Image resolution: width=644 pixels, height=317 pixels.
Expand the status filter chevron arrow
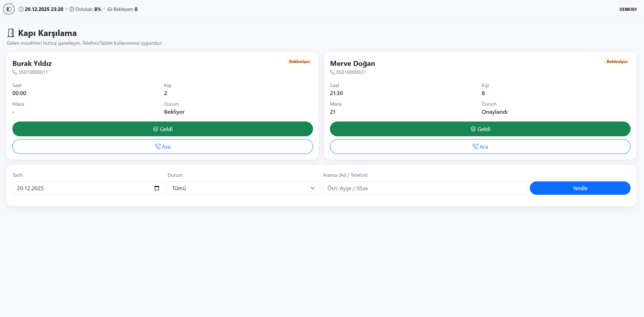pos(312,188)
